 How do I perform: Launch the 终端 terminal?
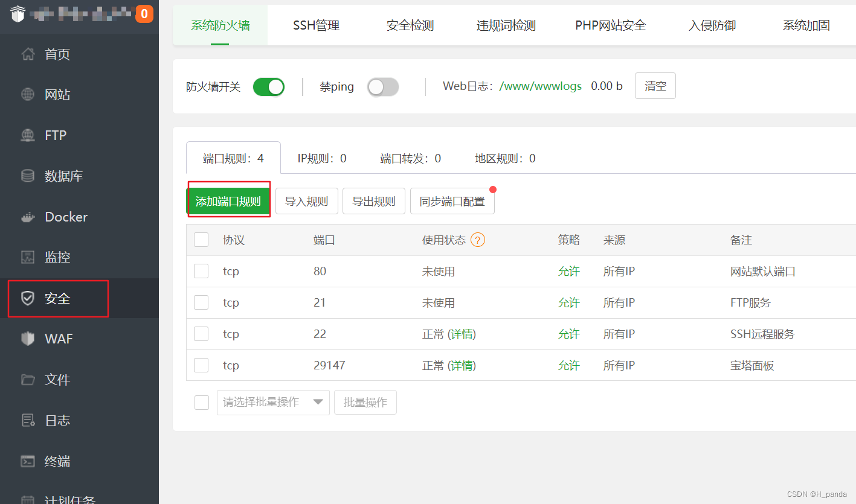57,461
